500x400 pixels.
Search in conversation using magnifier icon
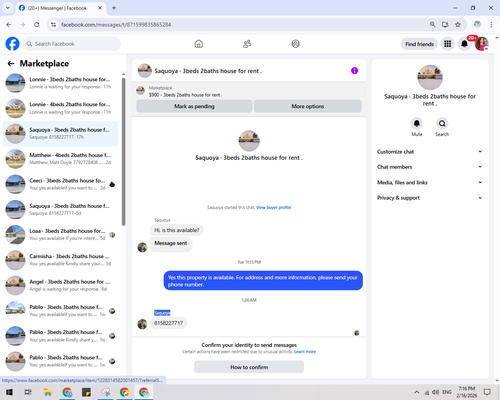coord(442,124)
